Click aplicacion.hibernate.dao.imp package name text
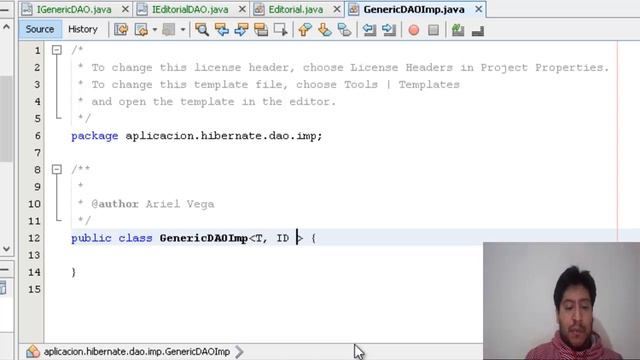640x360 pixels. pos(221,136)
